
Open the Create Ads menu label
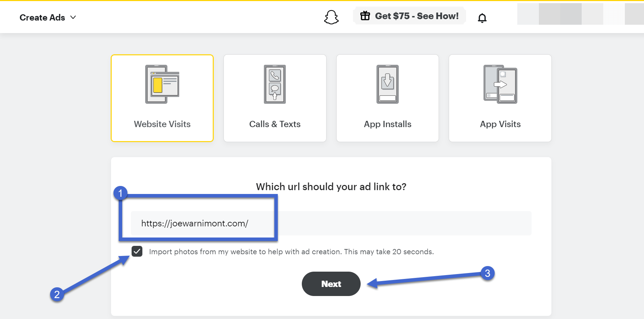[x=42, y=17]
